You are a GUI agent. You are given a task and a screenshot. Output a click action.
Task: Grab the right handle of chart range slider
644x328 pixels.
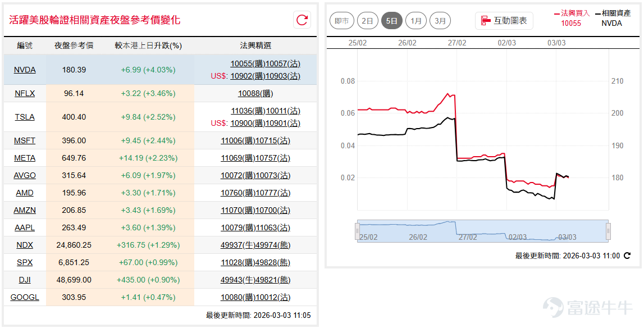[609, 231]
